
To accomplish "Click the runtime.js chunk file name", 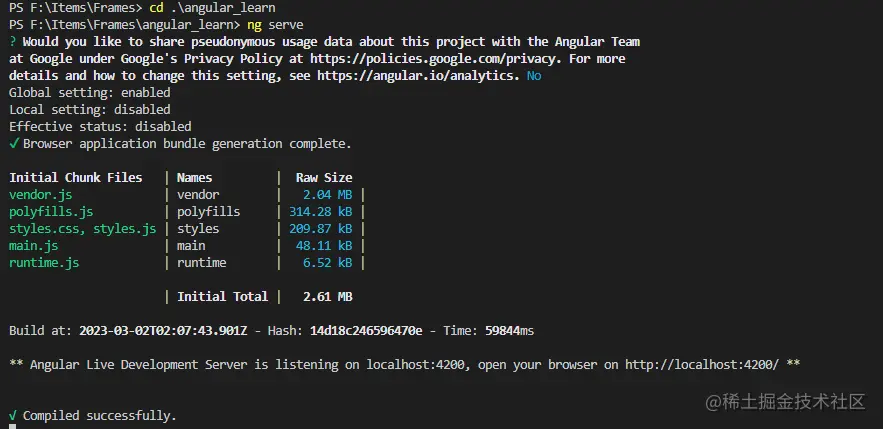I will point(44,262).
